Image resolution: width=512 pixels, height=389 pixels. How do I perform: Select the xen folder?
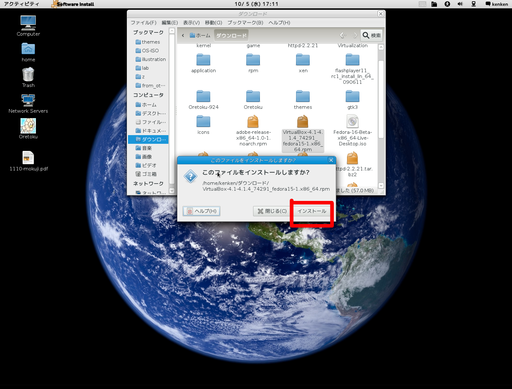[x=303, y=63]
